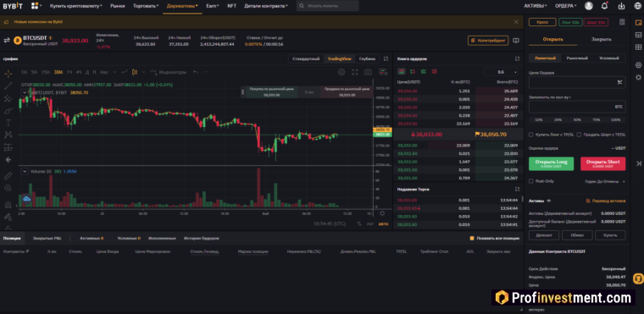Click the Кросс margin mode button

click(x=542, y=22)
